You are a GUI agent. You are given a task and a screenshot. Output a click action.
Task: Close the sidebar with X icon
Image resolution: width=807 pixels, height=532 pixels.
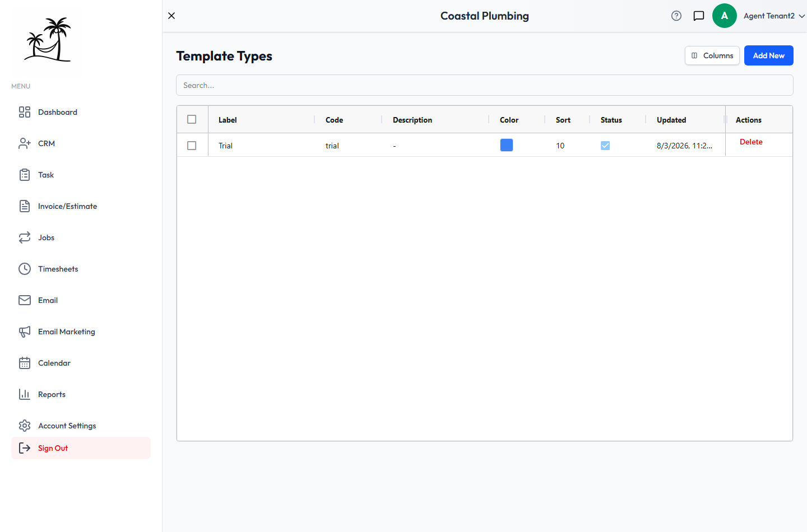tap(171, 16)
